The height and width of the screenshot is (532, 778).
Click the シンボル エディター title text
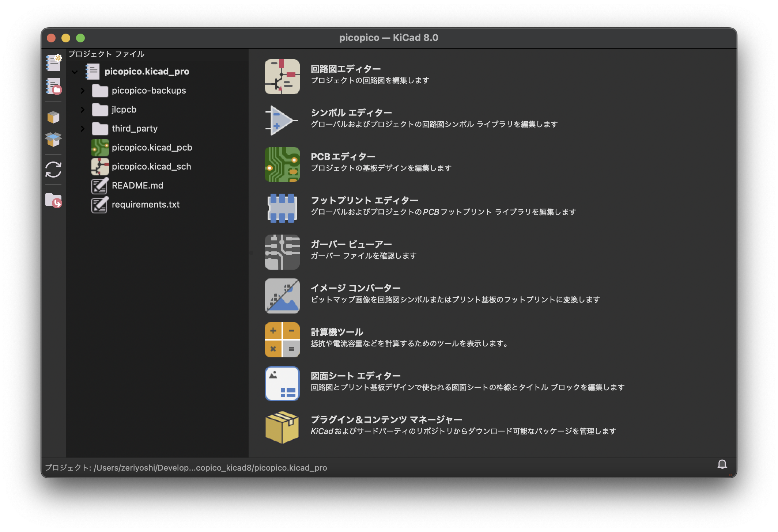click(x=351, y=113)
